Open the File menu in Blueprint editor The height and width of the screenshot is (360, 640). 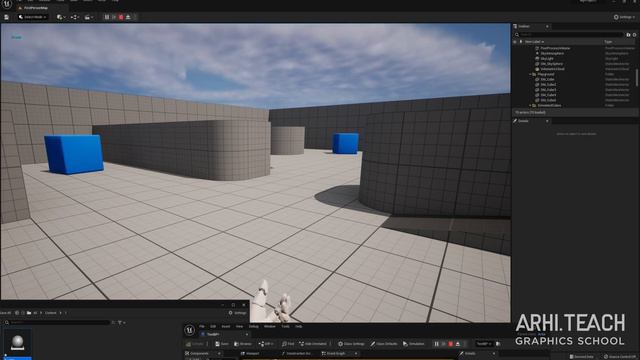pos(202,327)
